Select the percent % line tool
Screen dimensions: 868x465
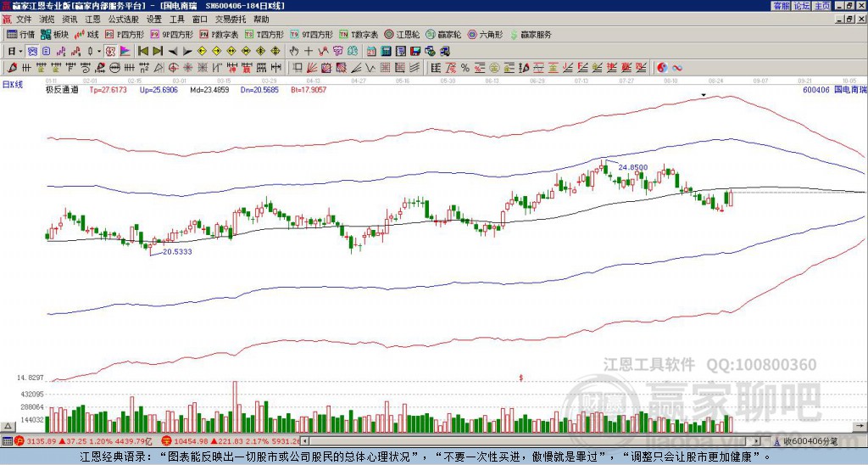tap(465, 68)
